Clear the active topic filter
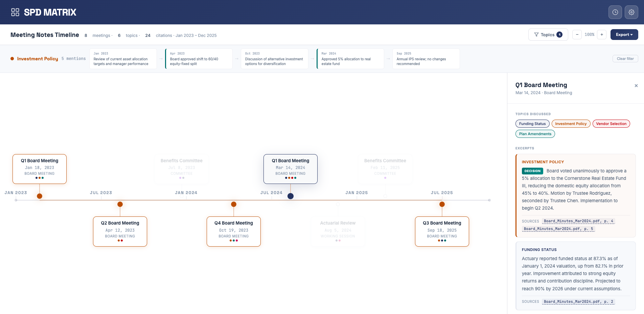Image resolution: width=644 pixels, height=314 pixels. click(625, 59)
